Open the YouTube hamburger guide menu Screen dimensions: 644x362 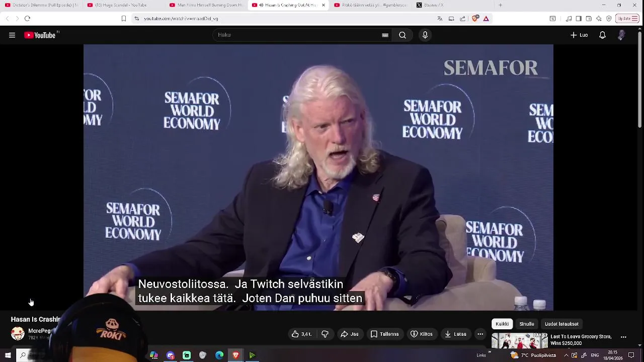(12, 35)
